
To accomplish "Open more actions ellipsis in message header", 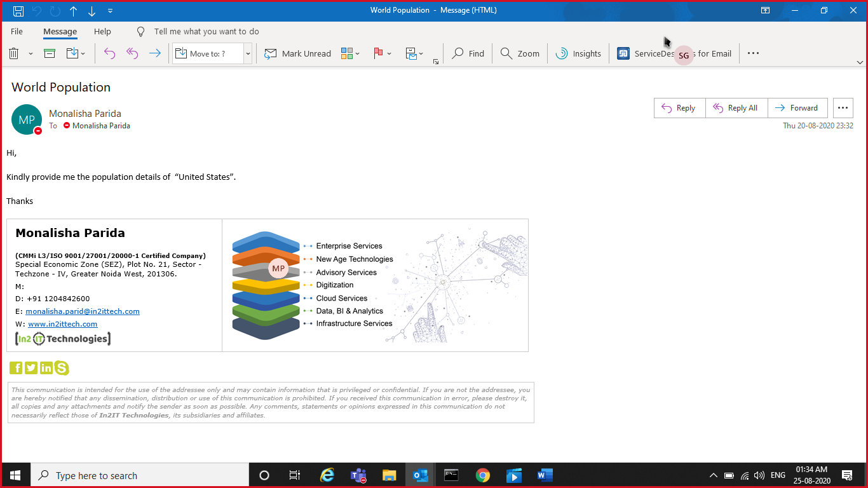I will [x=843, y=108].
